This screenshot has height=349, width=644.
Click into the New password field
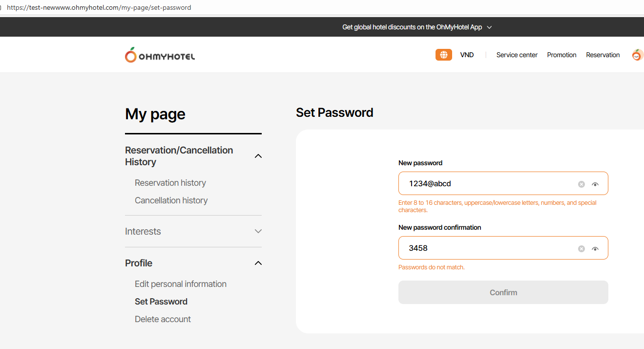point(488,184)
